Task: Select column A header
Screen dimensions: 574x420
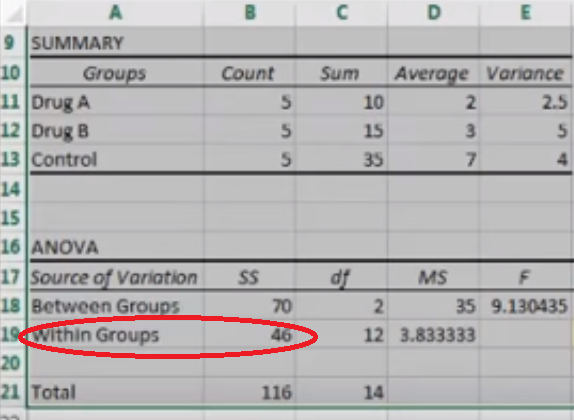Action: [115, 13]
